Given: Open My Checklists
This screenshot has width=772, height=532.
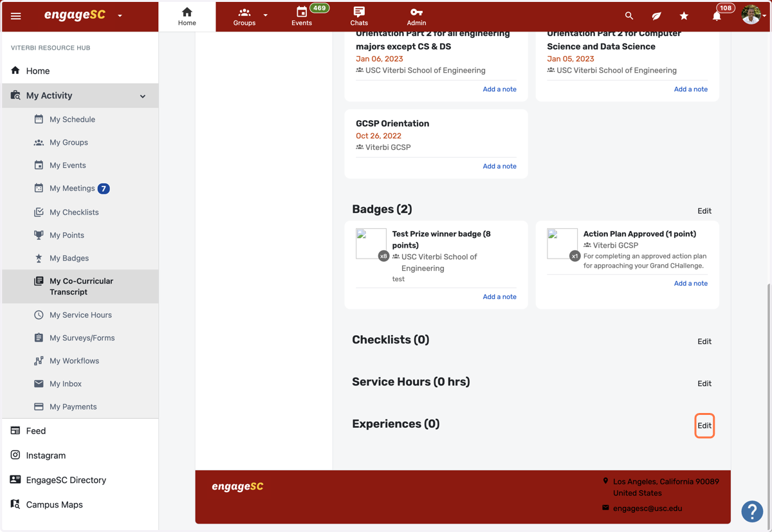Looking at the screenshot, I should [74, 212].
